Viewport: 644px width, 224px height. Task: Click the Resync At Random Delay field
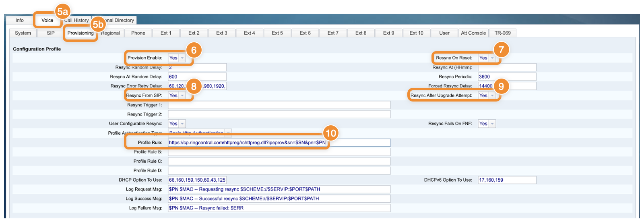(197, 77)
